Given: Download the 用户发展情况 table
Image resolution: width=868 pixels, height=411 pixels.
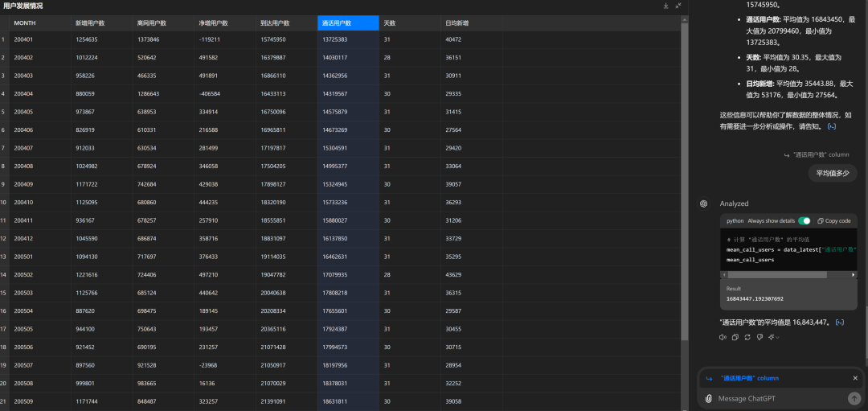Looking at the screenshot, I should tap(665, 6).
